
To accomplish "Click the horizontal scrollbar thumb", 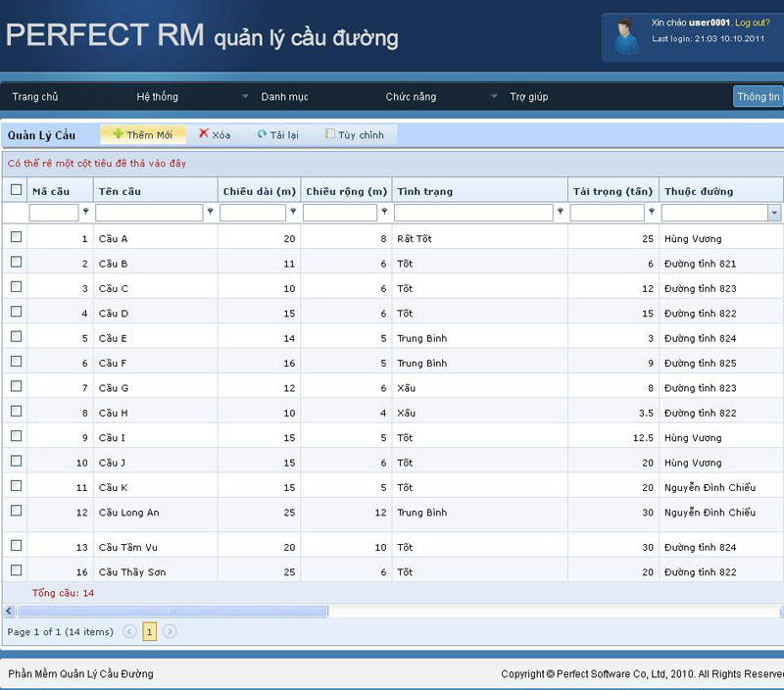I will [173, 611].
